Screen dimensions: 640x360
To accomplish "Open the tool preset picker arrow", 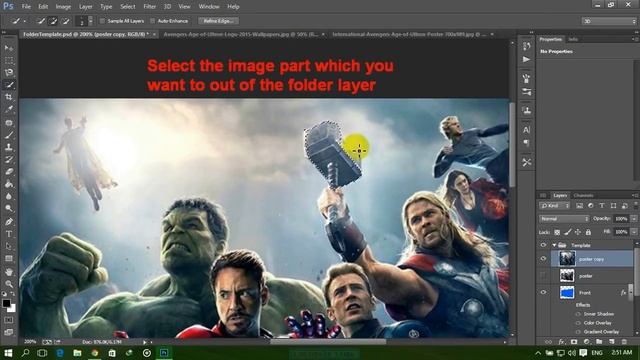I will 24,21.
